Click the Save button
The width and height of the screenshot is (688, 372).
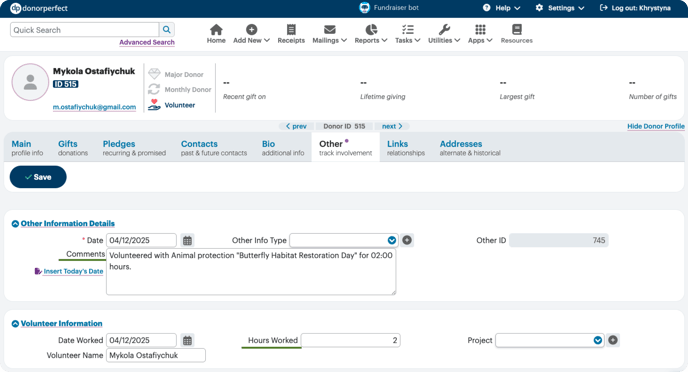[x=38, y=177]
